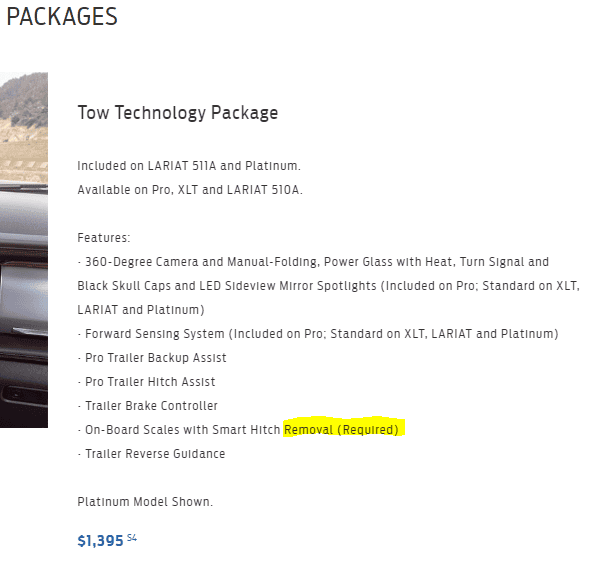Click 'On-Board Scales with Smart Hitch' text
Viewport: 615px width, 577px height.
point(180,430)
